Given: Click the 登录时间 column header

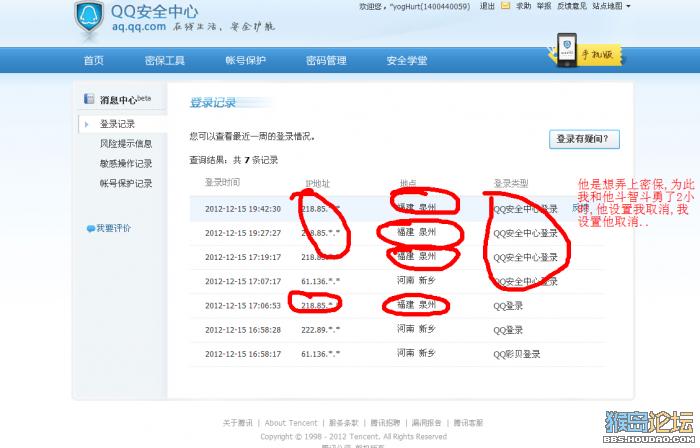Looking at the screenshot, I should pos(222,182).
